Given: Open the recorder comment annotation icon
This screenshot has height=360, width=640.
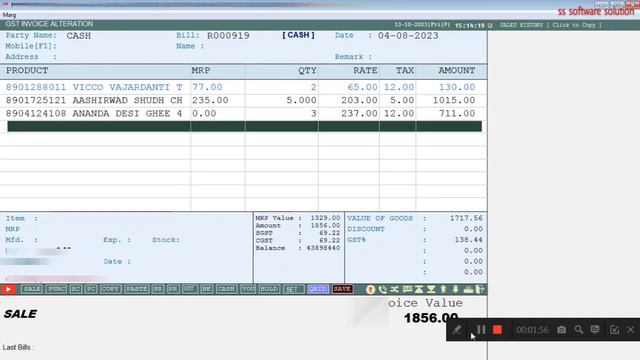Looking at the screenshot, I should 595,330.
